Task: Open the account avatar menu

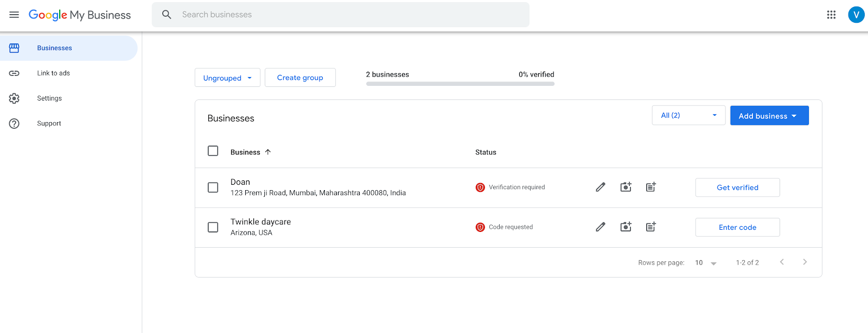Action: [856, 15]
